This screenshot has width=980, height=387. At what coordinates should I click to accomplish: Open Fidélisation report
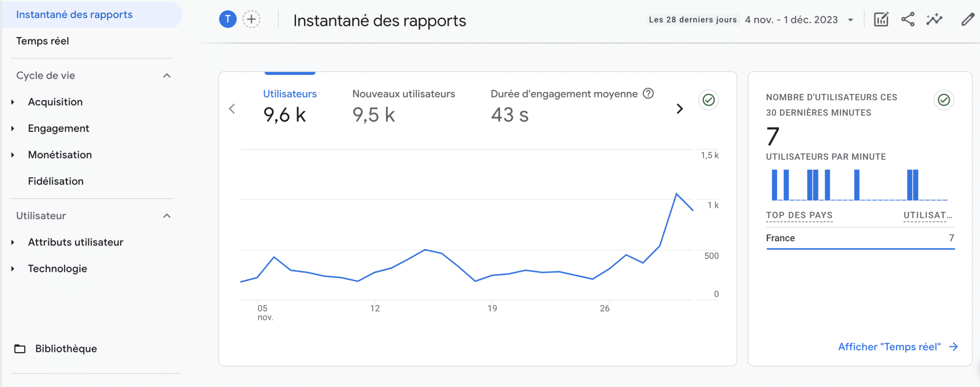[56, 181]
